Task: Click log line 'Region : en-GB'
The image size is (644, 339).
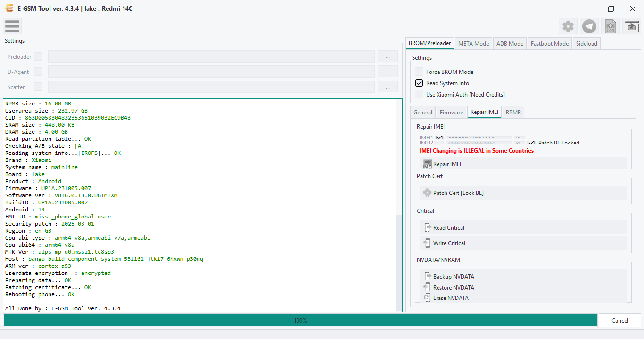Action: click(x=28, y=231)
